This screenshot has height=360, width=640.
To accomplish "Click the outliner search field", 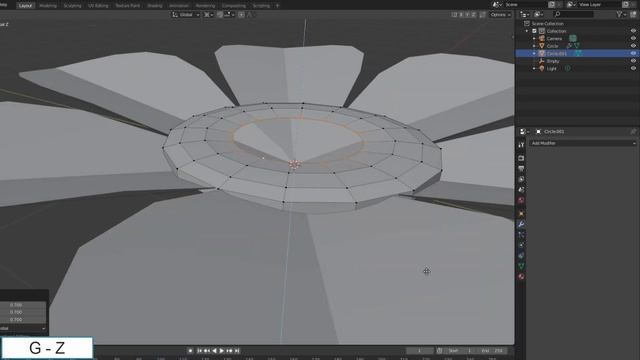I will [573, 15].
